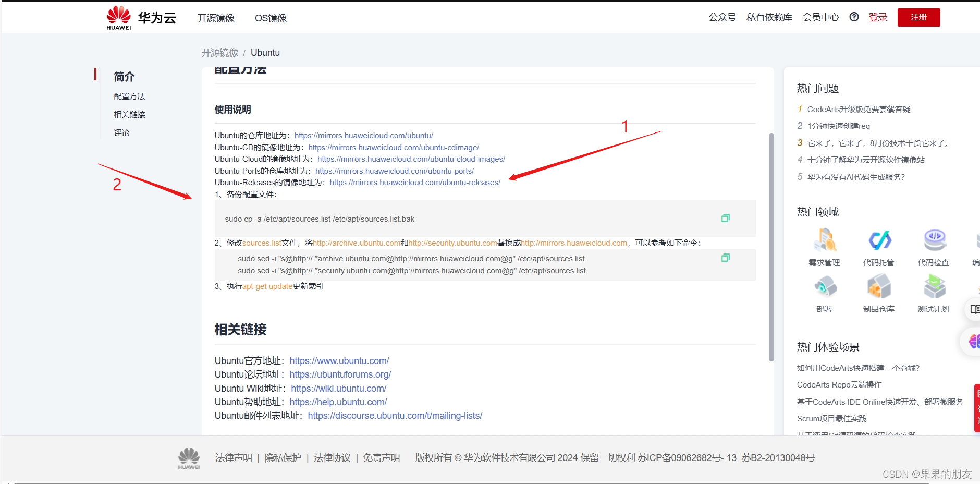Switch to 开源镜像 in the top navigation
Image resolution: width=980 pixels, height=484 pixels.
click(217, 18)
